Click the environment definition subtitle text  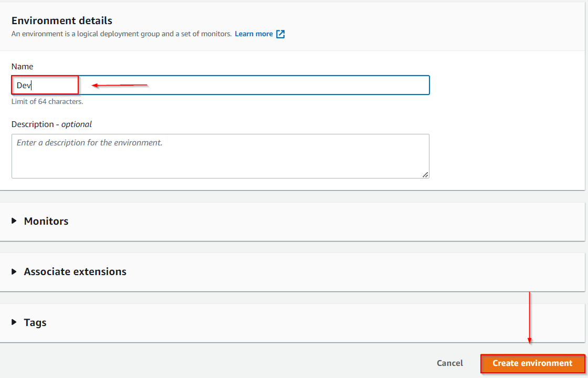click(x=121, y=34)
